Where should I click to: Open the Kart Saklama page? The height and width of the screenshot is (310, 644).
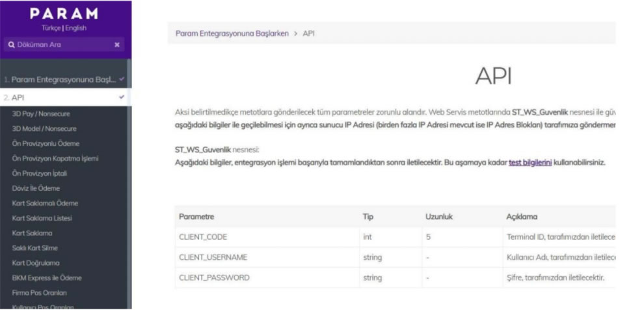33,233
